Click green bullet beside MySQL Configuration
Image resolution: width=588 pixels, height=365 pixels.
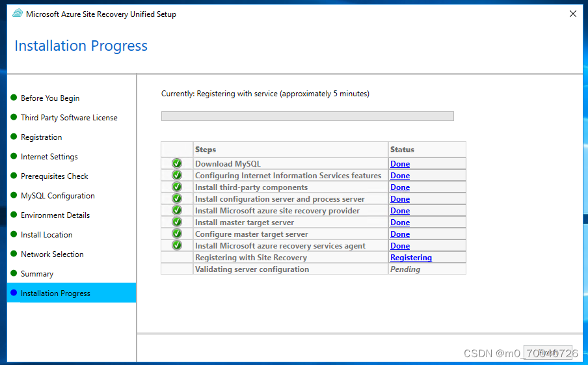[x=14, y=195]
